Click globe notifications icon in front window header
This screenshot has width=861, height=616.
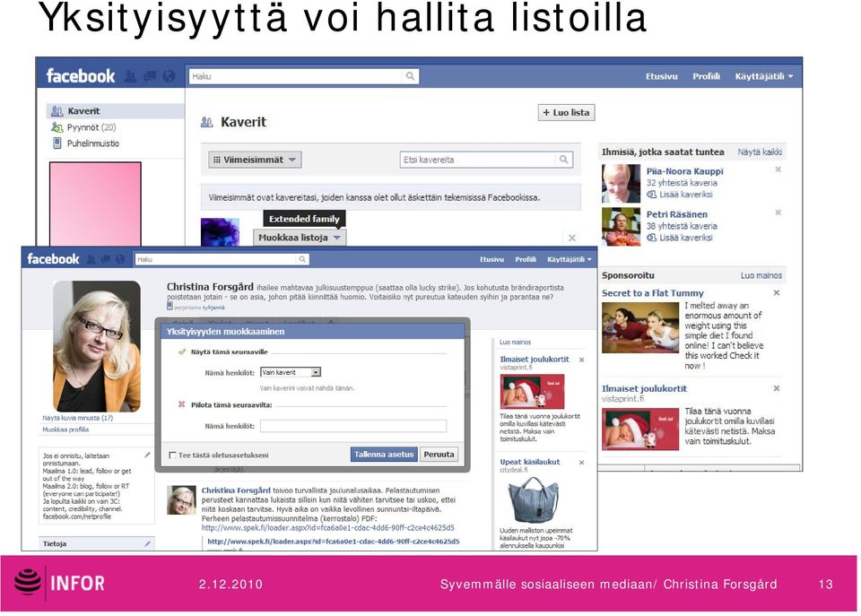[120, 259]
